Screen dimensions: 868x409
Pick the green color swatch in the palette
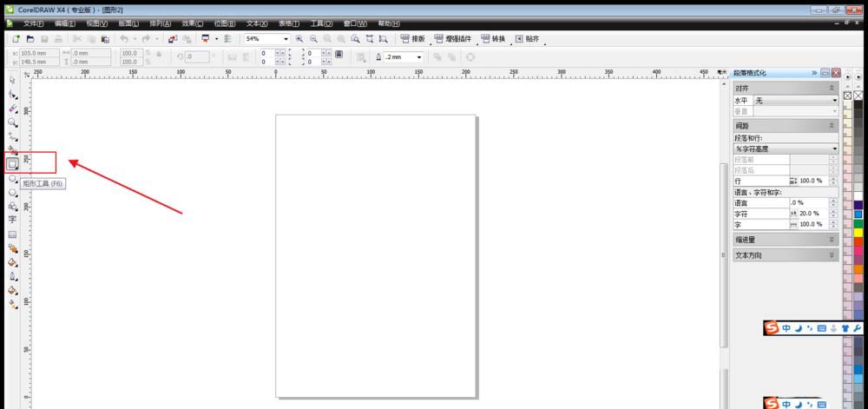tap(858, 223)
